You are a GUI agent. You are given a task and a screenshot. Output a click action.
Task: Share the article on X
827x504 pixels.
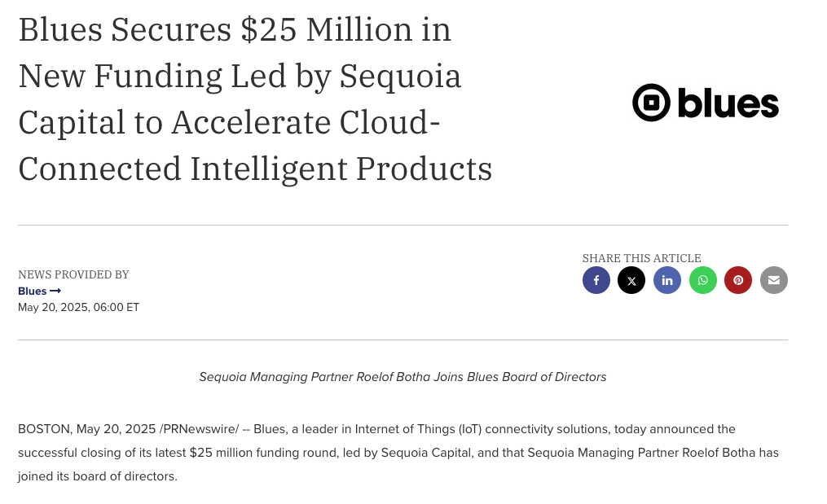click(631, 280)
